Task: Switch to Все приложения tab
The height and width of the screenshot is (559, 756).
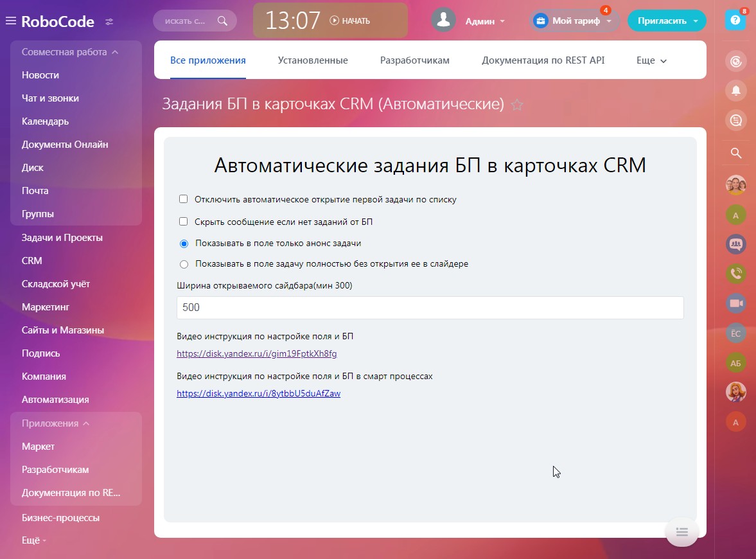Action: [208, 60]
